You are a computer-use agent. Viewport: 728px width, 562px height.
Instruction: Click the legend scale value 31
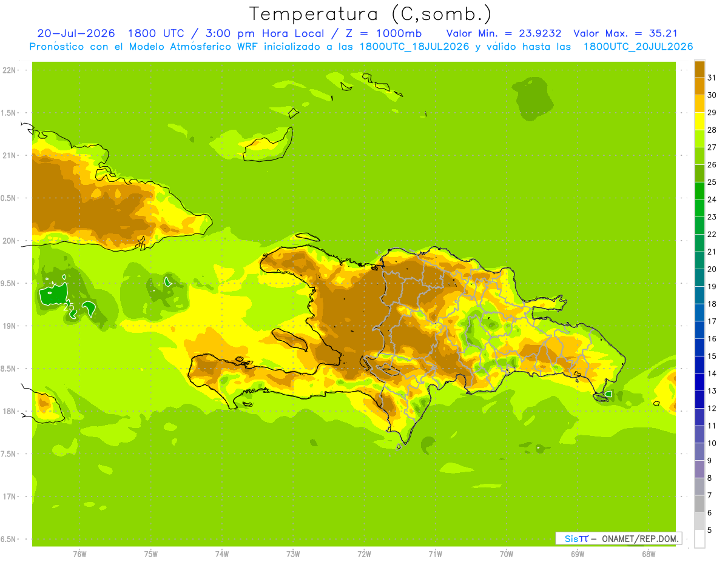712,78
